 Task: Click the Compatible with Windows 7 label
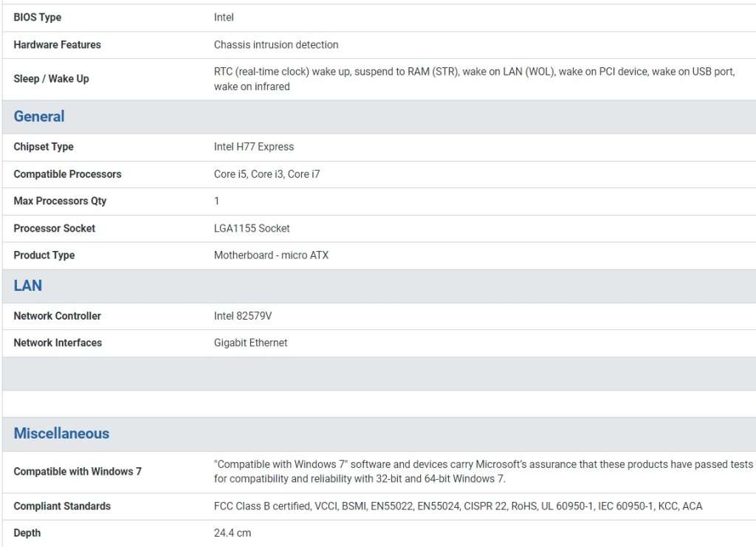pyautogui.click(x=78, y=472)
